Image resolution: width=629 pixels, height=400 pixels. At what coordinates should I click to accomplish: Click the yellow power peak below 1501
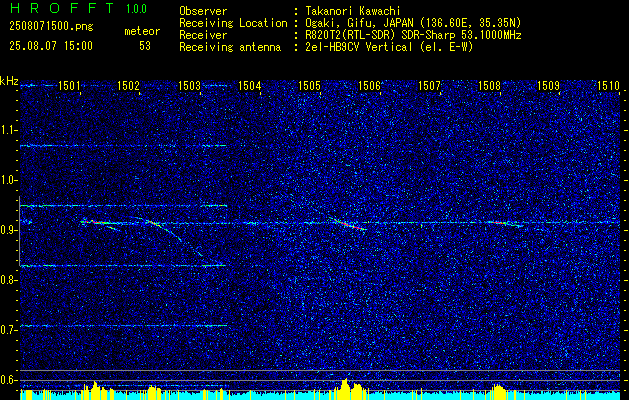coord(95,390)
